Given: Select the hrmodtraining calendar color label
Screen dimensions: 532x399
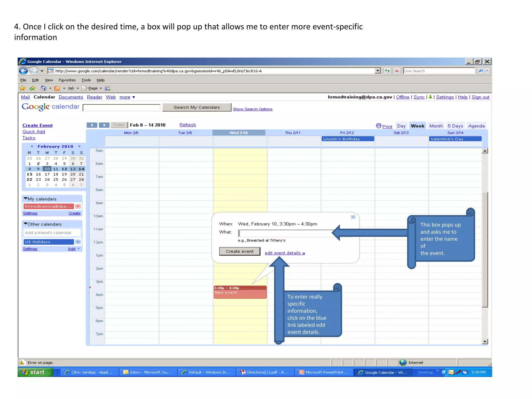Looking at the screenshot, I should click(48, 206).
